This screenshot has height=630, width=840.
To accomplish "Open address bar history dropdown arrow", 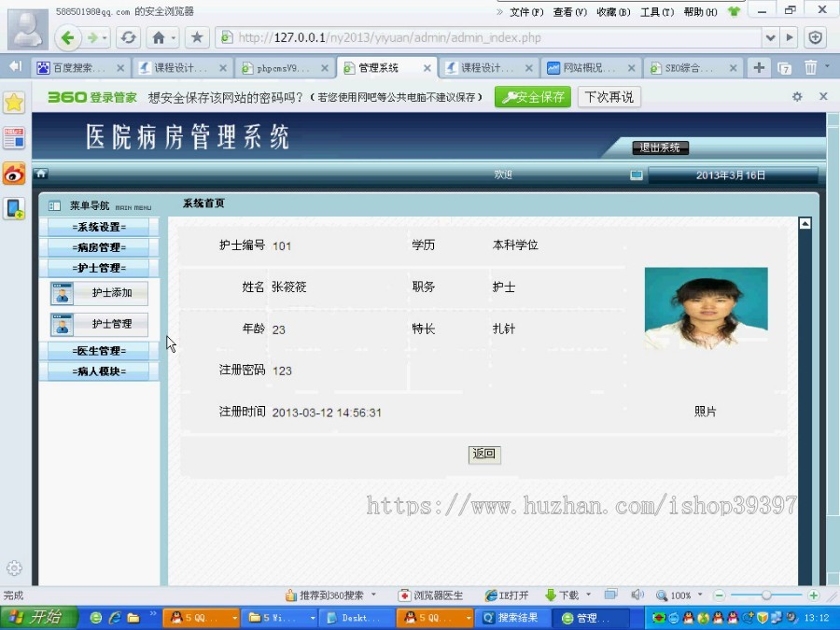I will point(770,37).
